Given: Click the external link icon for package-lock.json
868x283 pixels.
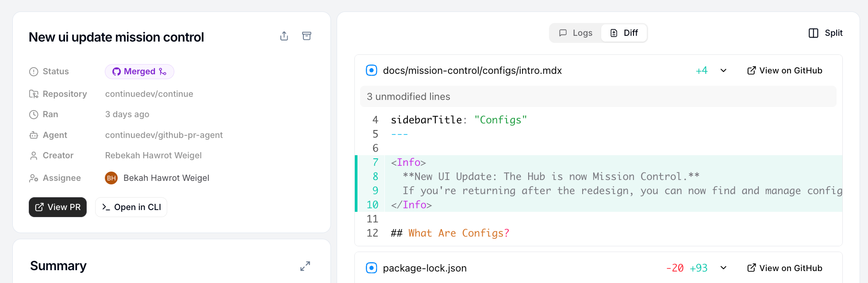Looking at the screenshot, I should point(751,268).
